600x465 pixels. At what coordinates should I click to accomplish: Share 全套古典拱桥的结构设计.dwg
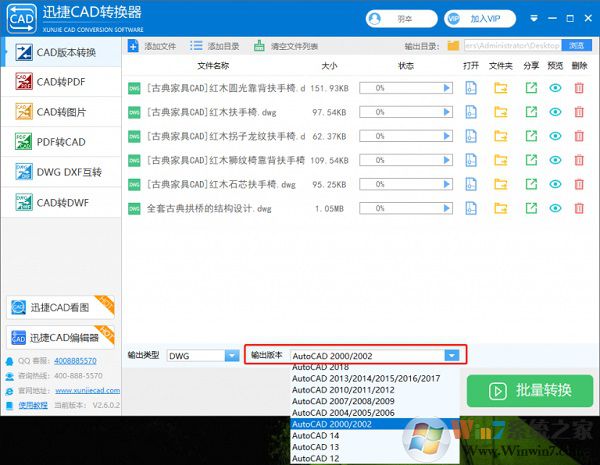(x=531, y=208)
